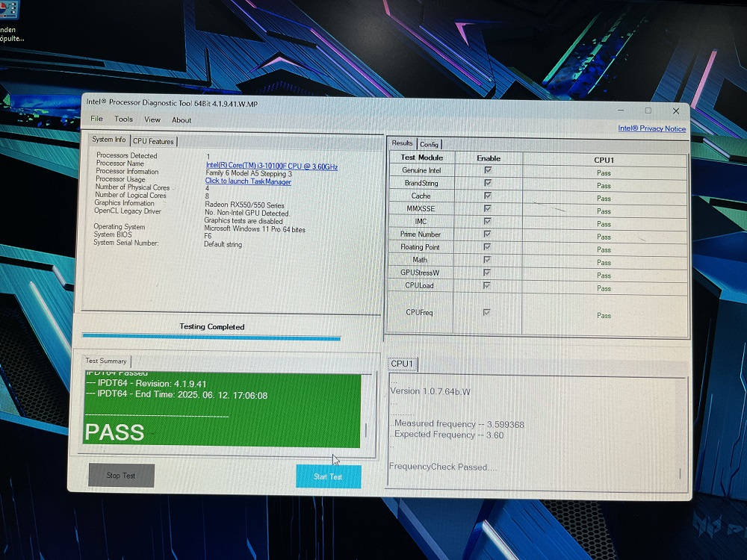Click the System BIOS label
The width and height of the screenshot is (747, 560).
[x=113, y=234]
